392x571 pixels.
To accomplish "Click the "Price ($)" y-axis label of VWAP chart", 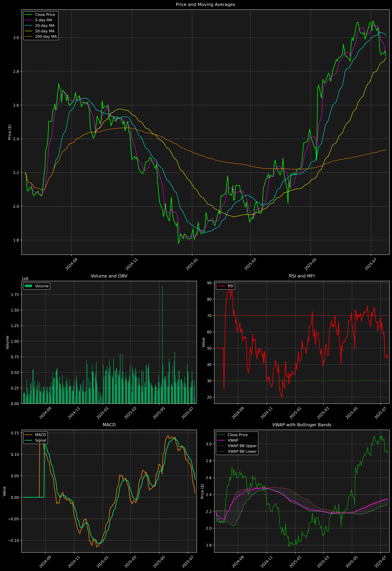I will (202, 491).
